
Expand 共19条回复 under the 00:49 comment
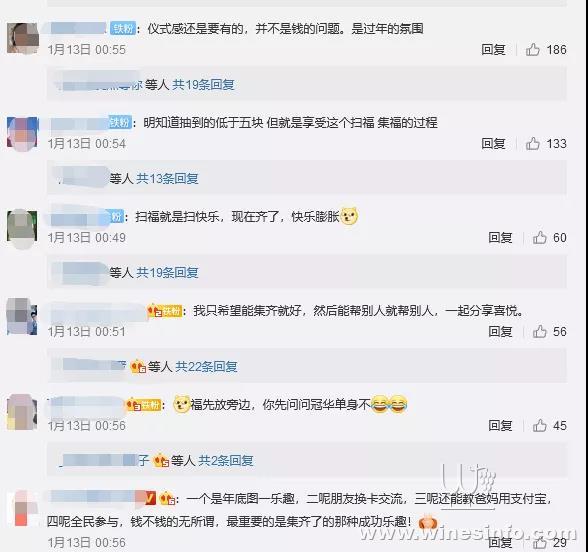[x=167, y=273]
